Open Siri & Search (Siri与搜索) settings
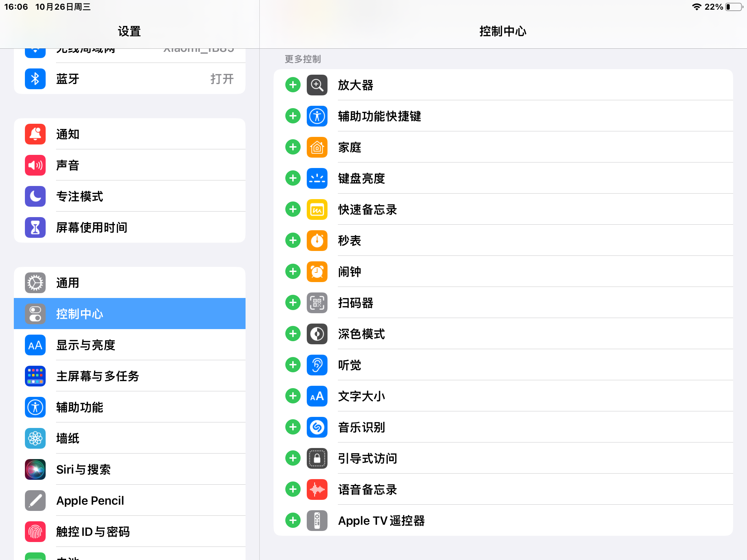This screenshot has width=747, height=560. pos(130,469)
